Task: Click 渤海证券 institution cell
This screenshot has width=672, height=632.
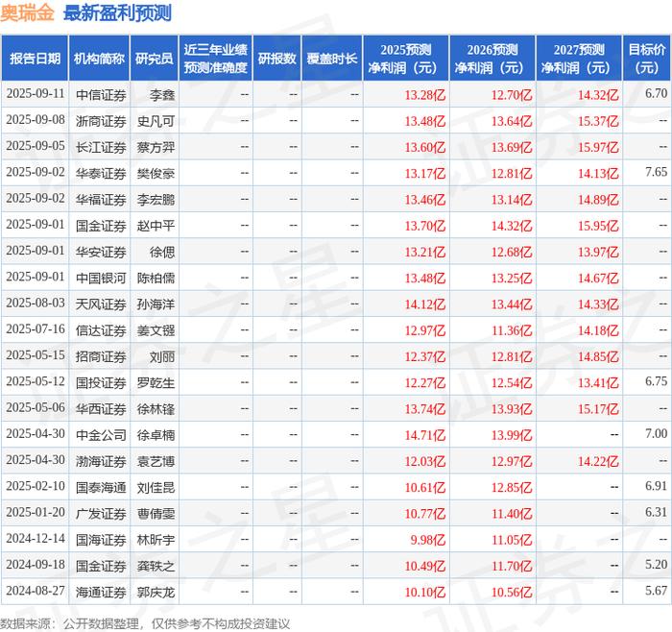Action: click(101, 461)
